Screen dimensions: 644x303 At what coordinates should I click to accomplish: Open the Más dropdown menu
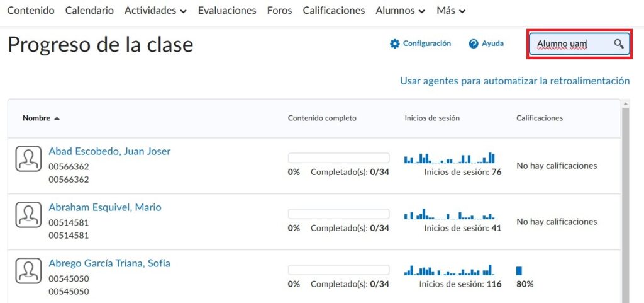(451, 11)
